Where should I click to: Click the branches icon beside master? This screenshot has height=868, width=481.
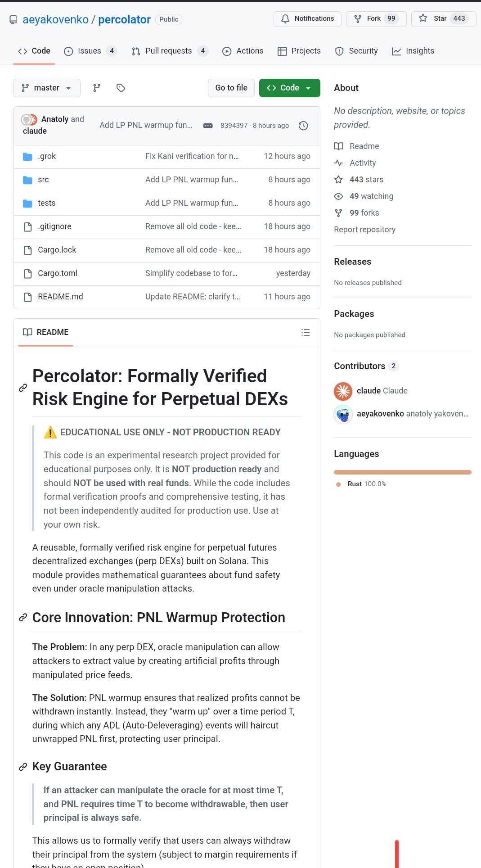97,88
